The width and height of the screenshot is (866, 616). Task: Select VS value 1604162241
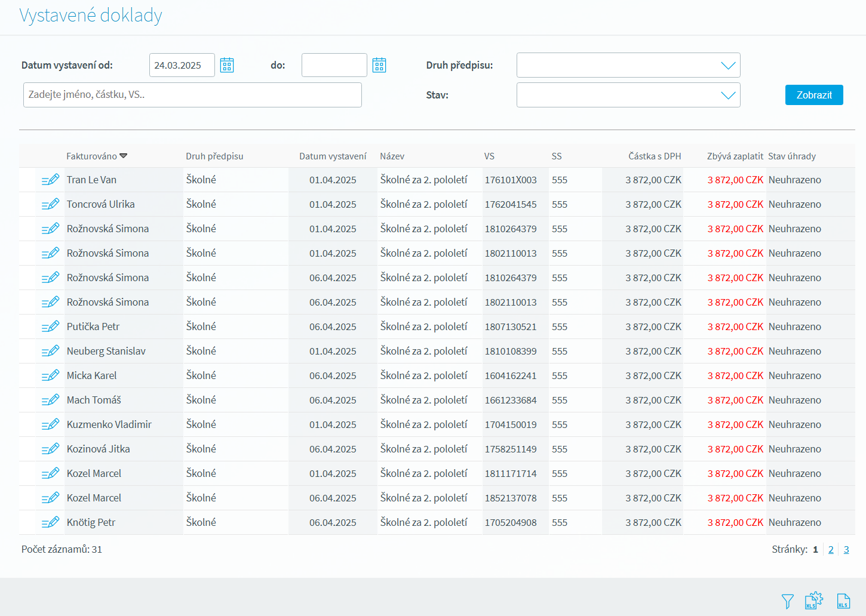coord(511,375)
